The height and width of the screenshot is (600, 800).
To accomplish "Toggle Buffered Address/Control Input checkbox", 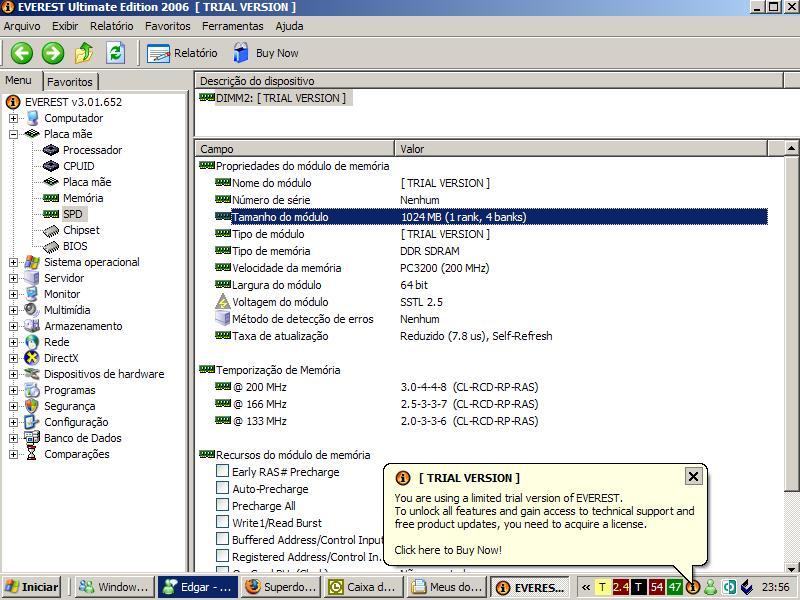I will [222, 539].
